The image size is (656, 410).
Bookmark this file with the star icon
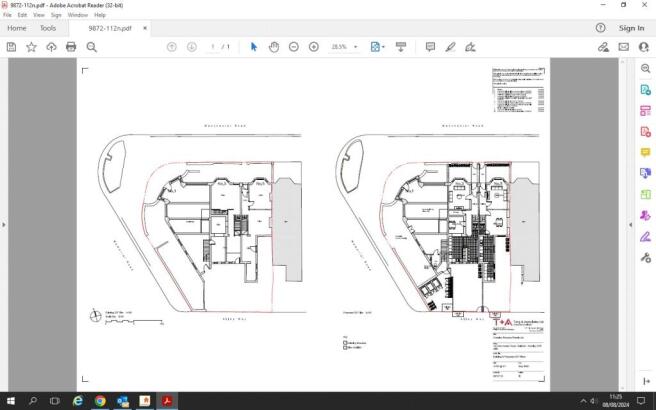pyautogui.click(x=31, y=47)
